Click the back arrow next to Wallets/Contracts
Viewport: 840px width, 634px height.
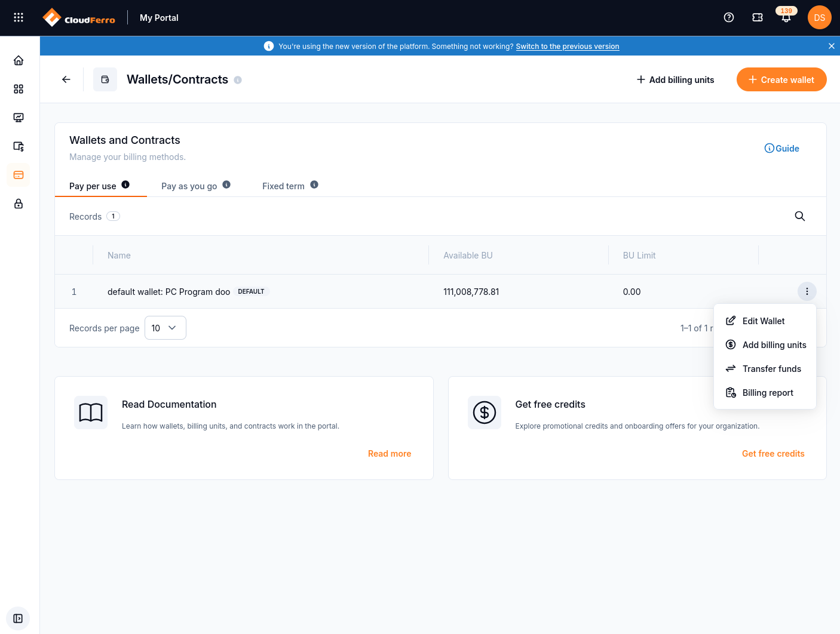(x=66, y=79)
